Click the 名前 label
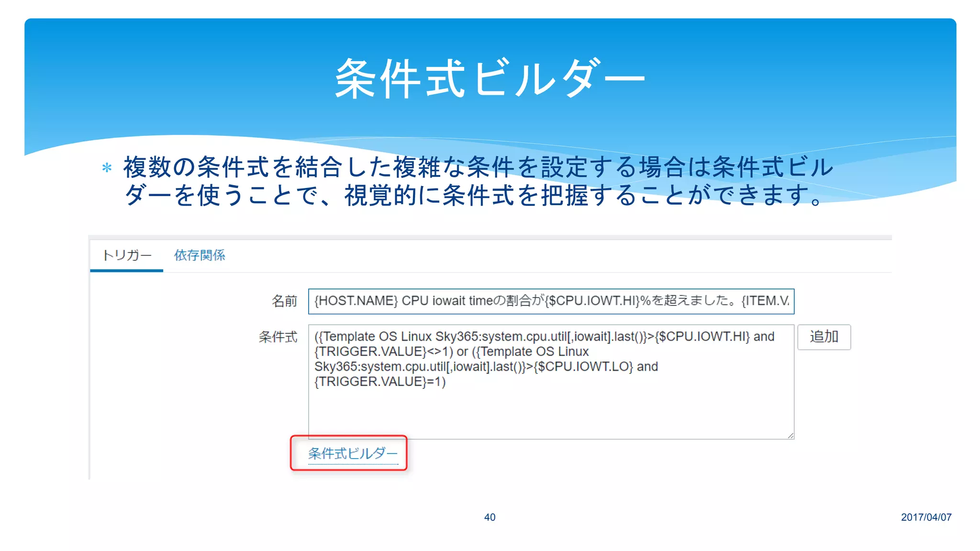980x551 pixels. click(x=285, y=301)
